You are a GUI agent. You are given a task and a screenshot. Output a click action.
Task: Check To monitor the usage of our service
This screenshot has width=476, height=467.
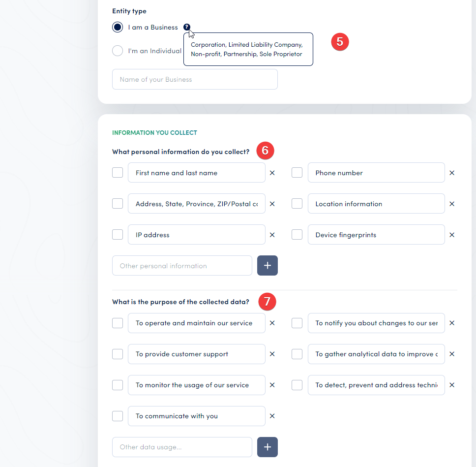[117, 385]
